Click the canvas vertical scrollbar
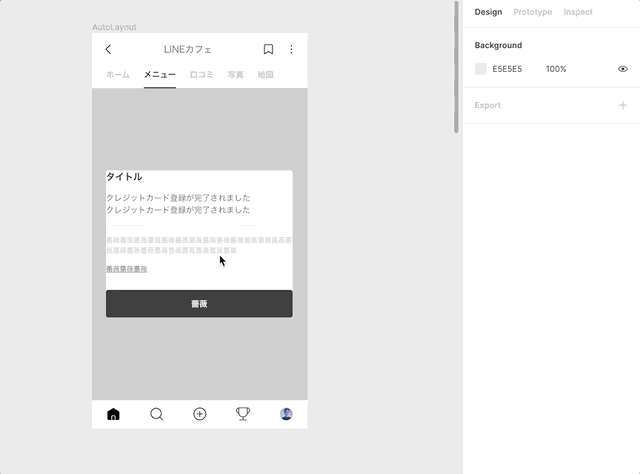The image size is (640, 474). [456, 67]
